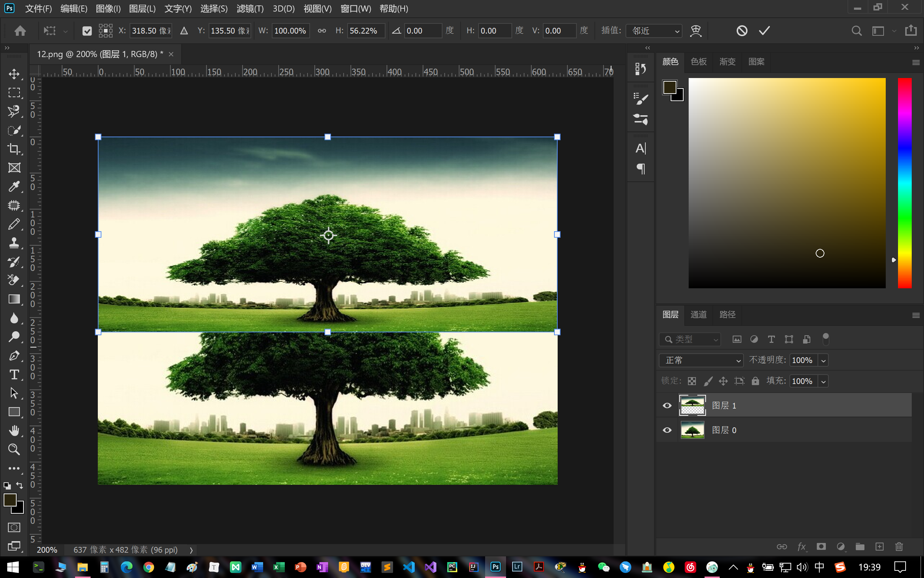Create new layer button
924x578 pixels.
879,547
